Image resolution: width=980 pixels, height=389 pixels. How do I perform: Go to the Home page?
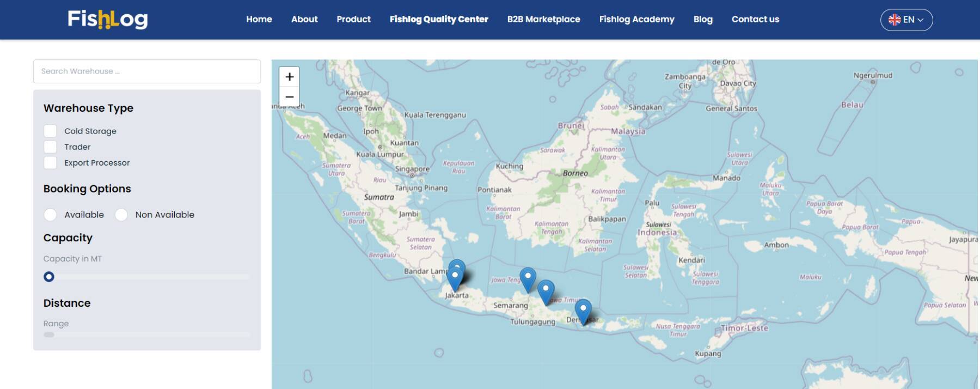pos(259,19)
